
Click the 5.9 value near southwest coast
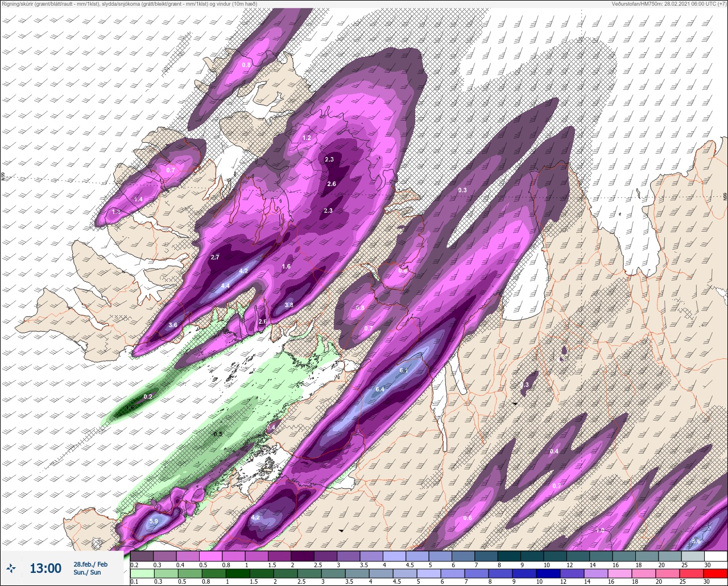pos(154,521)
